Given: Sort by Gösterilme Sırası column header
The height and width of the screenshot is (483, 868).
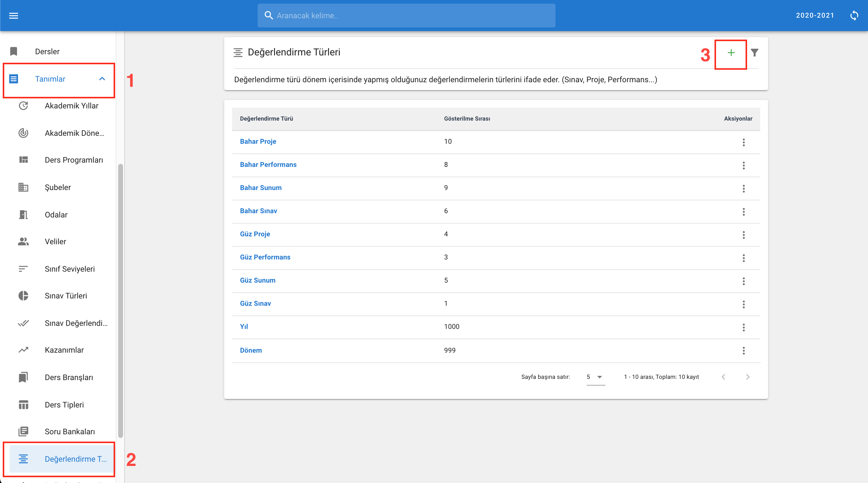Looking at the screenshot, I should coord(467,118).
